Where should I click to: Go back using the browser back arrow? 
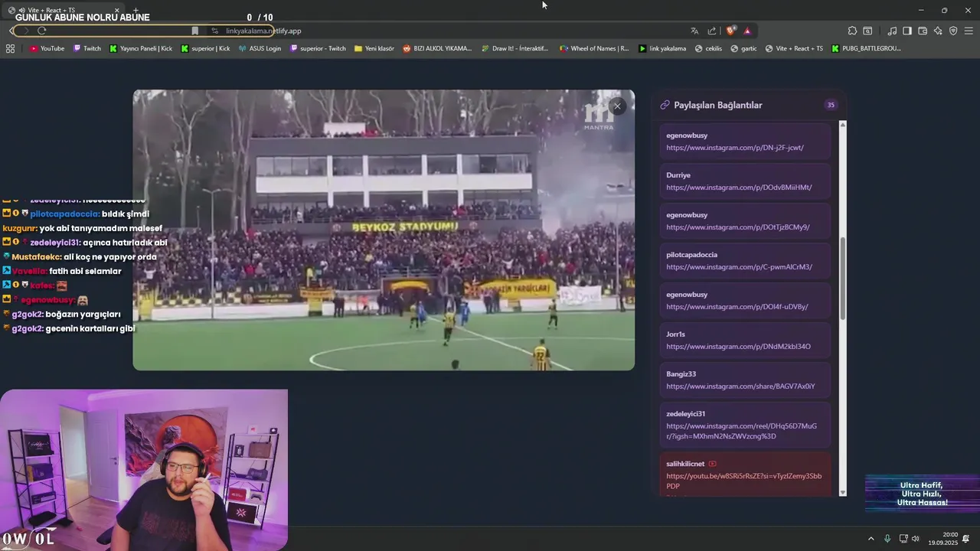tap(11, 31)
